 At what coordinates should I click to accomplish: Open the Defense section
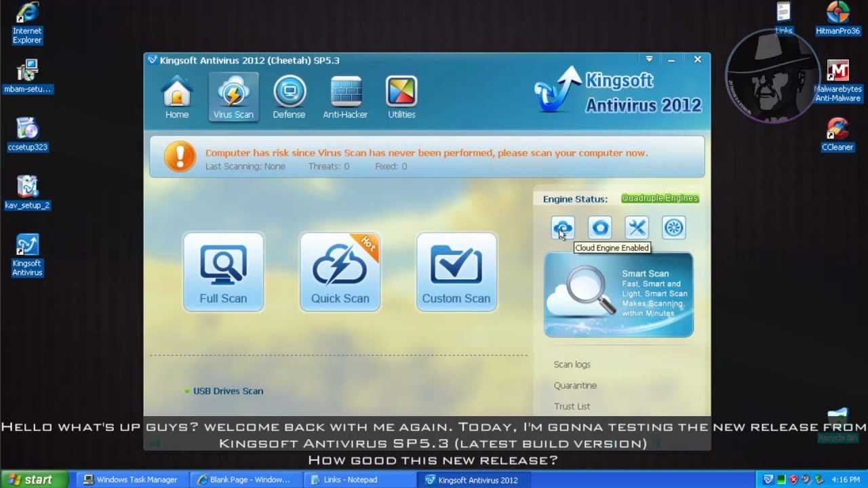pos(289,98)
